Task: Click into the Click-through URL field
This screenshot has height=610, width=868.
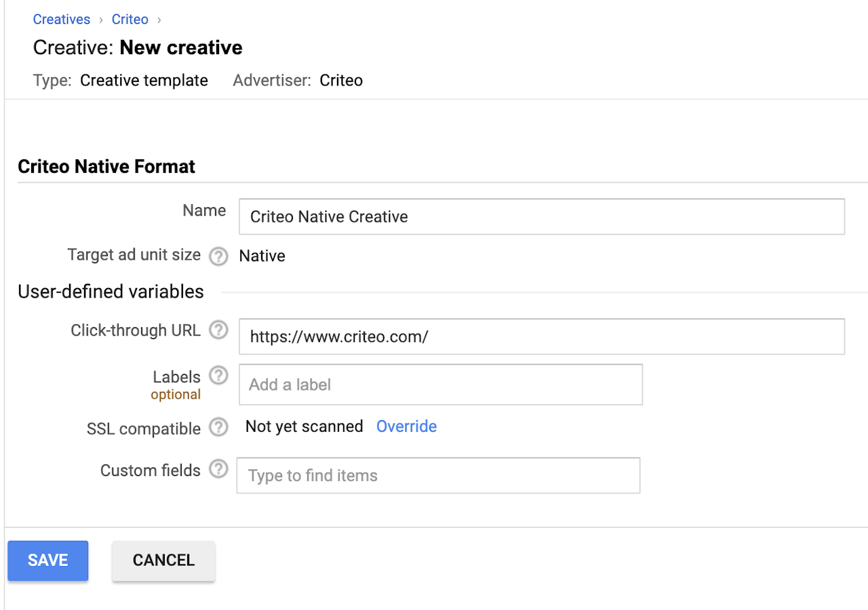Action: click(x=541, y=337)
